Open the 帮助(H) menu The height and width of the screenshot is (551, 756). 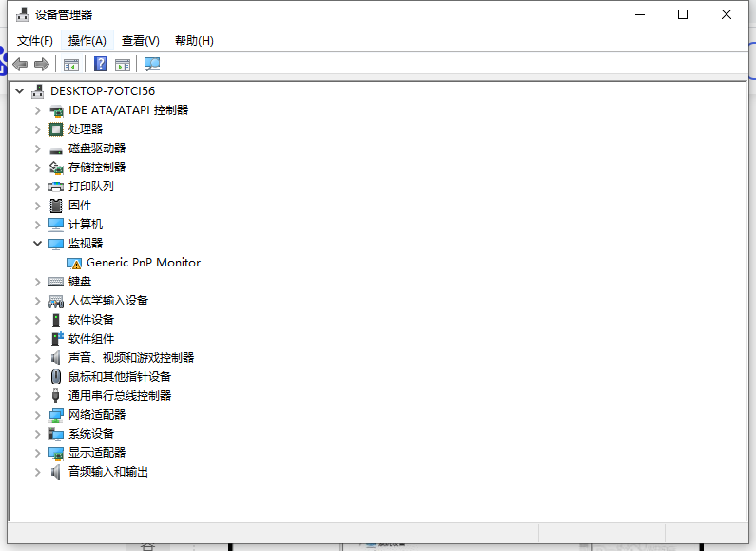coord(194,41)
